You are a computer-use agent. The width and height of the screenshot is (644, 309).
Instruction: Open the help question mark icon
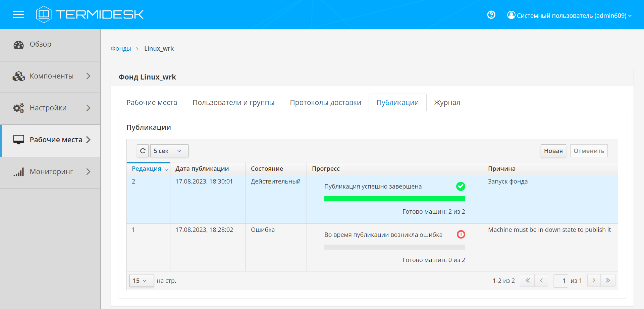(x=491, y=15)
